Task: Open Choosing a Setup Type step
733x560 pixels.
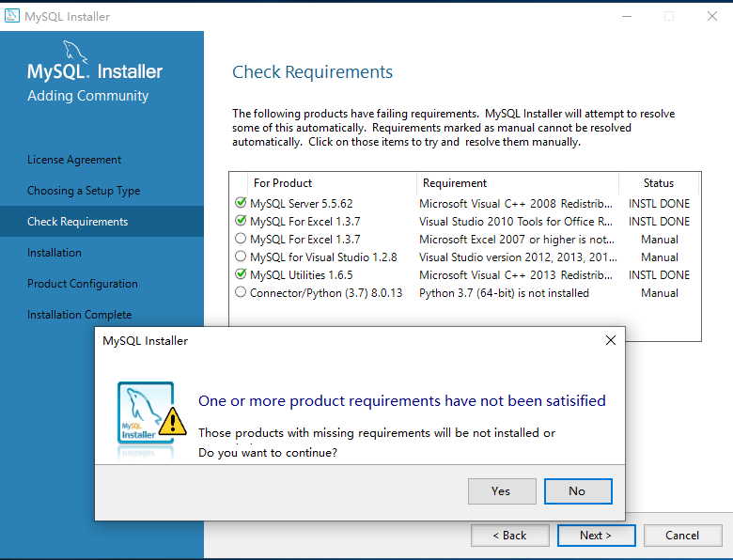Action: point(84,191)
